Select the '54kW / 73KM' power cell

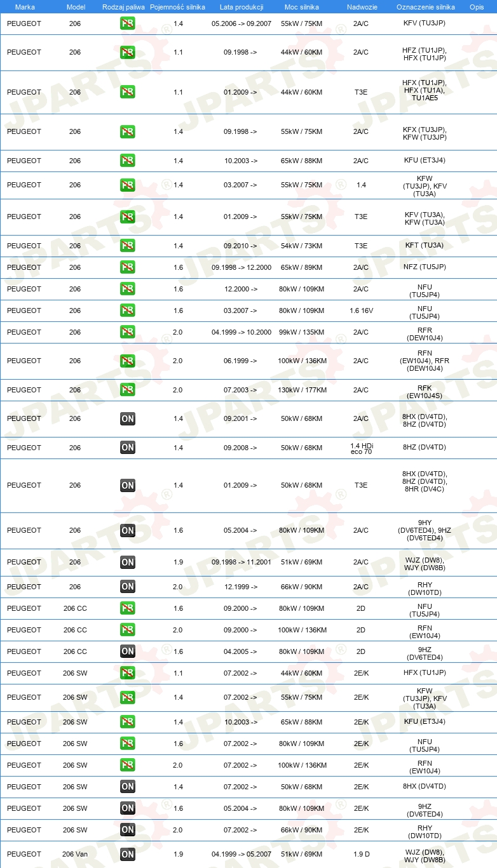click(x=302, y=246)
